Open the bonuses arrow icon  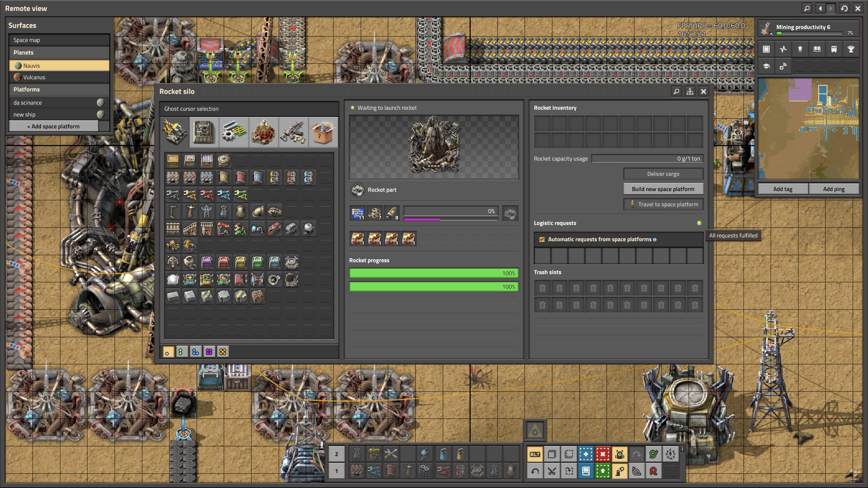tap(800, 49)
